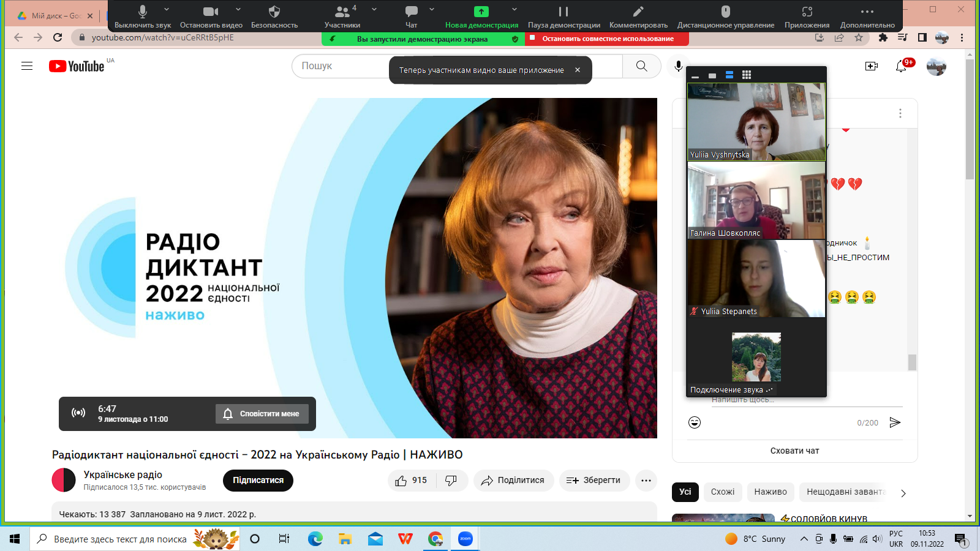Screen dimensions: 980x551
Task: Open live chat three-dot options menu
Action: point(900,113)
